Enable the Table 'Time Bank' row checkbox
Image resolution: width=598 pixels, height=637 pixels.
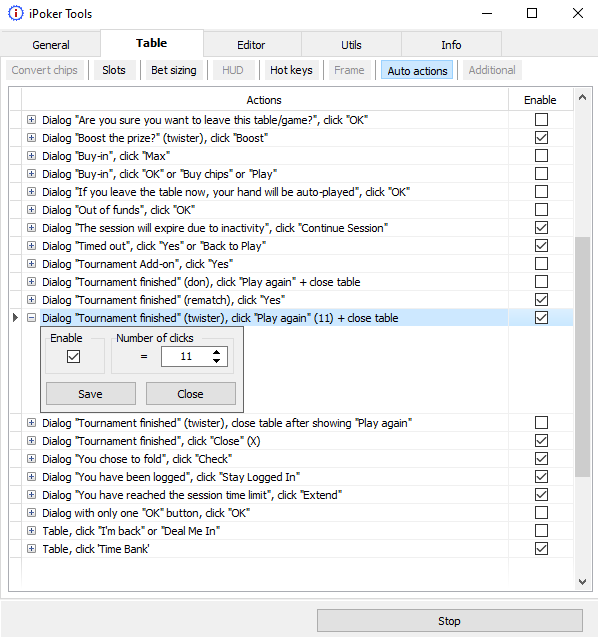(541, 549)
